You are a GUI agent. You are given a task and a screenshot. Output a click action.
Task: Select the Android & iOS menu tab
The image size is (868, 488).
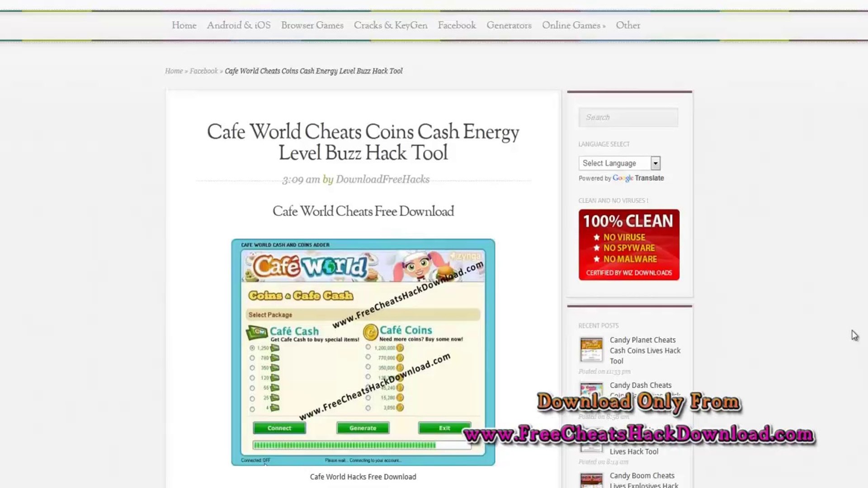tap(238, 25)
